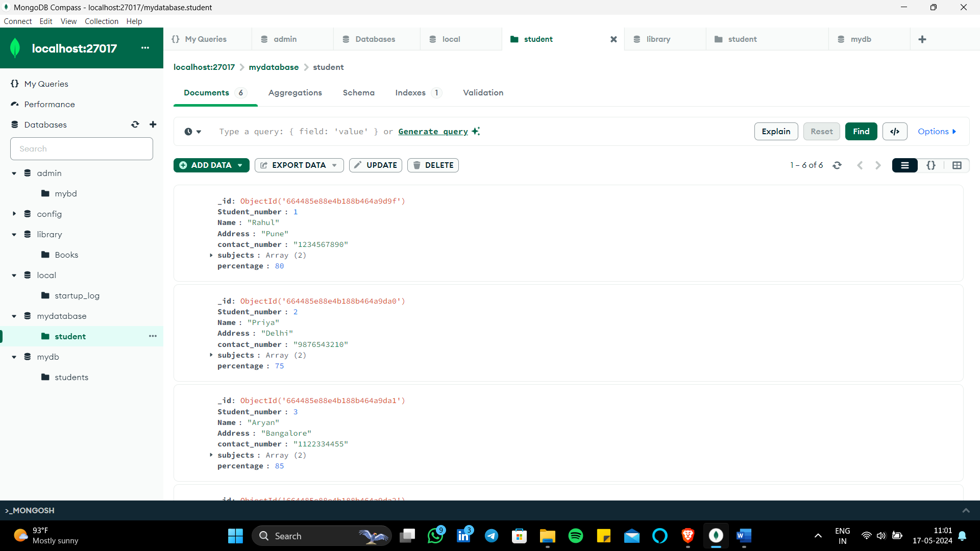Screen dimensions: 980x551
Task: Switch to the Aggregations tab
Action: pyautogui.click(x=295, y=93)
